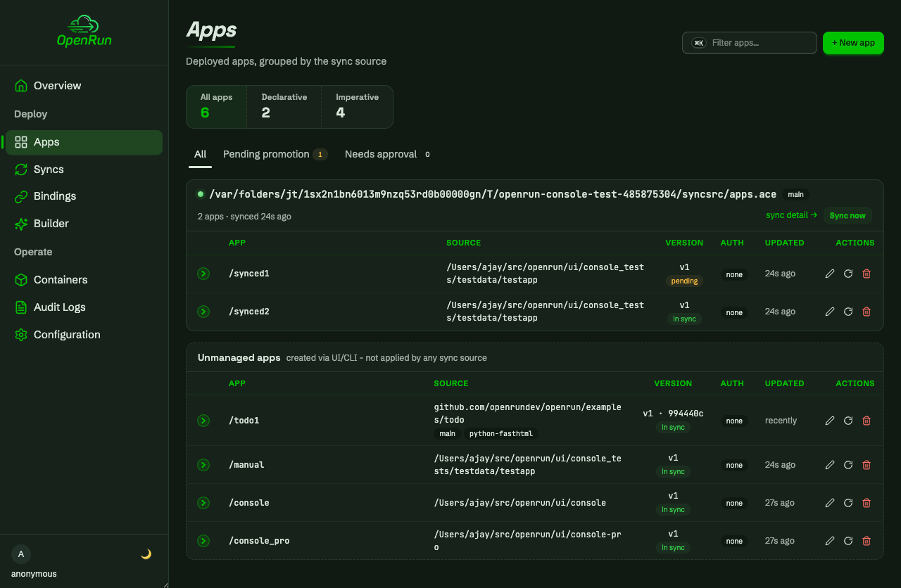This screenshot has width=901, height=588.
Task: Expand the /manual app row
Action: [203, 465]
